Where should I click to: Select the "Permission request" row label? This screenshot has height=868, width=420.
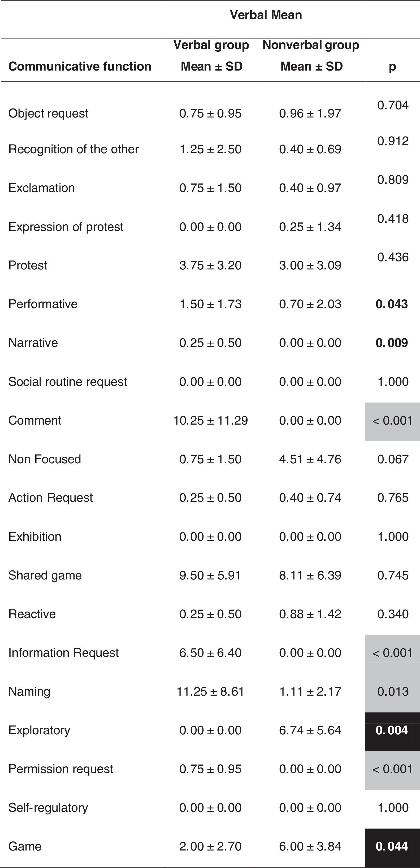coord(61,769)
